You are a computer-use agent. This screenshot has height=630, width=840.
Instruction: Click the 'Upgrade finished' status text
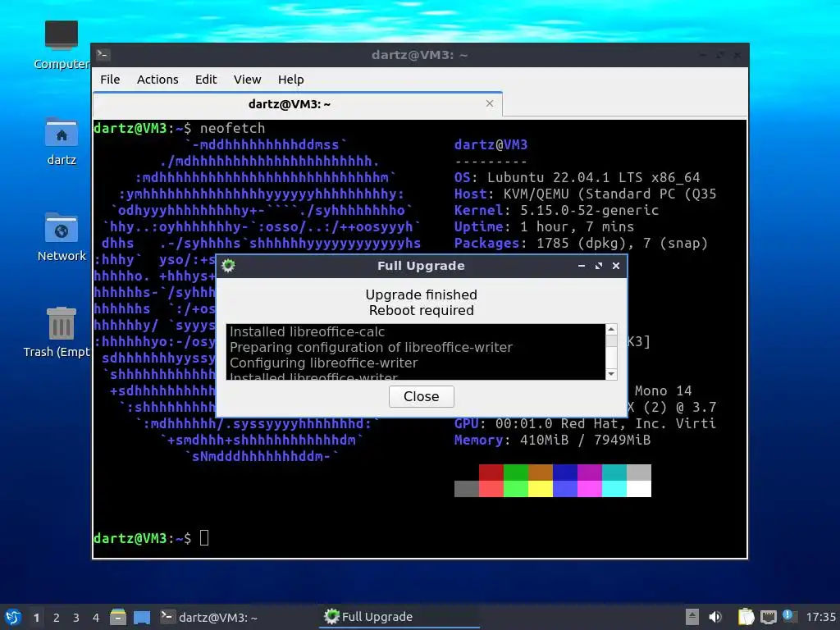click(421, 294)
